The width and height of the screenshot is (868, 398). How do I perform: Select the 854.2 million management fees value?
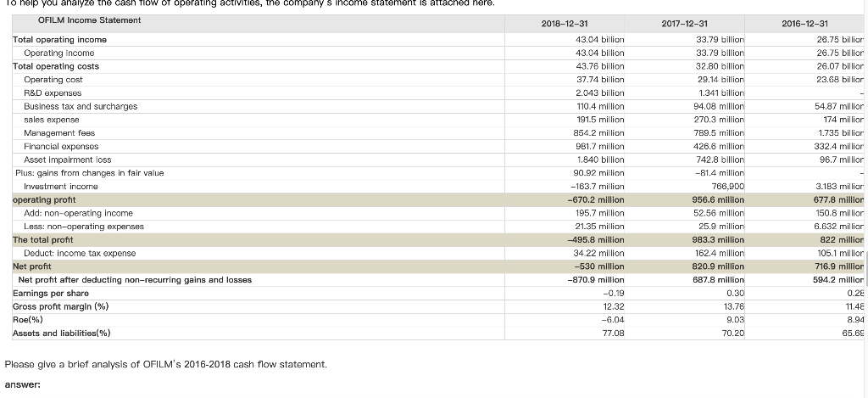[599, 133]
